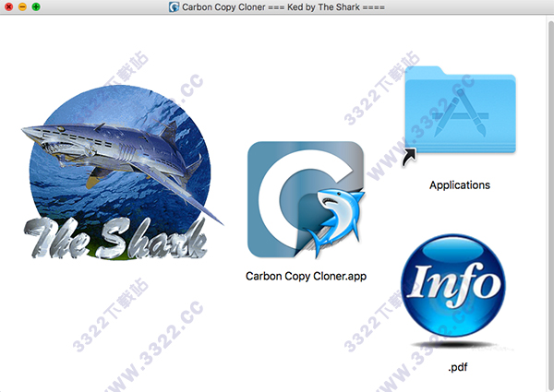554x392 pixels.
Task: Close the window with the red button
Action: [x=9, y=6]
